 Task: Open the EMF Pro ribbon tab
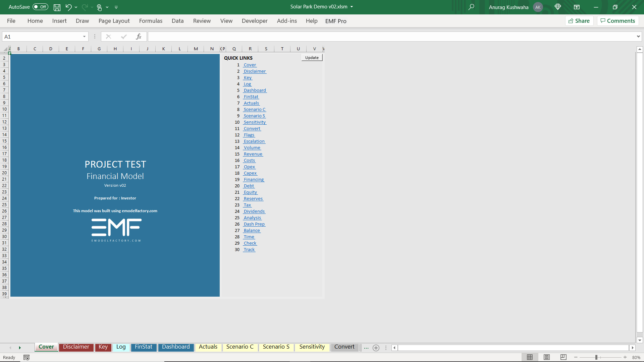point(336,21)
